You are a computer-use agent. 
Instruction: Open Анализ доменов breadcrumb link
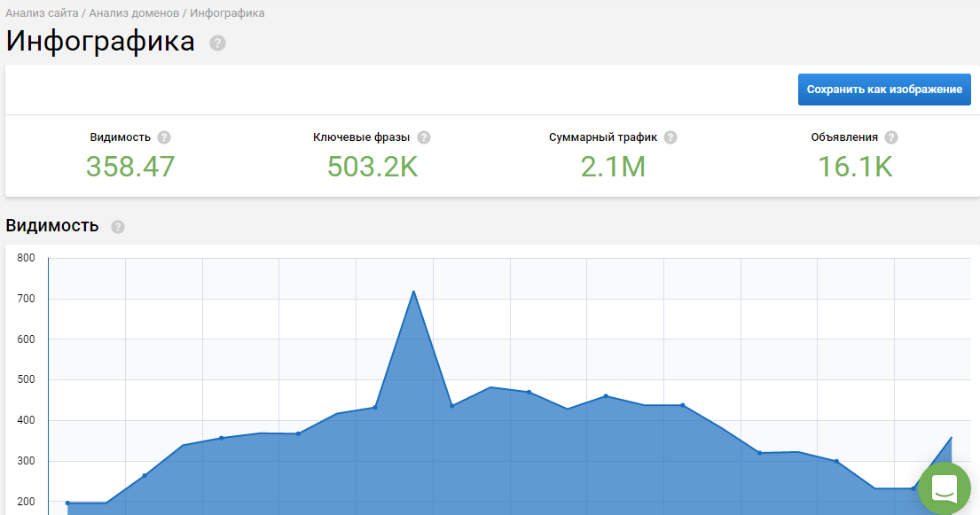(x=133, y=13)
